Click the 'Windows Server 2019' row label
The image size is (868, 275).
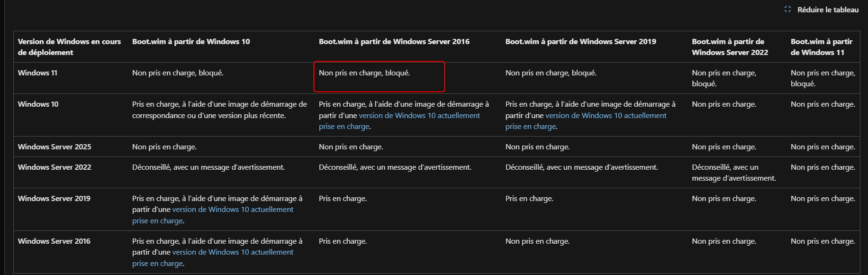54,199
